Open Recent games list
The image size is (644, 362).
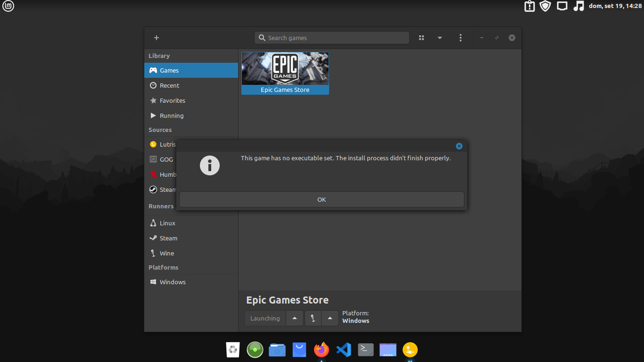[x=191, y=85]
